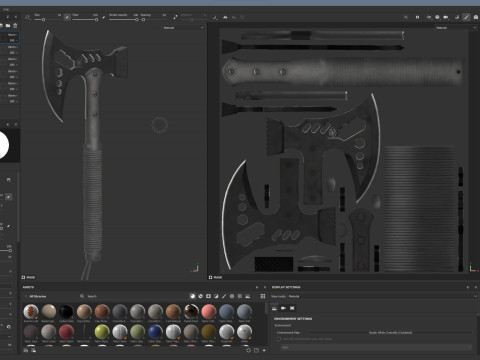Click the sync icon at assets bottom
Viewport: 480px width, 360px height.
248,350
